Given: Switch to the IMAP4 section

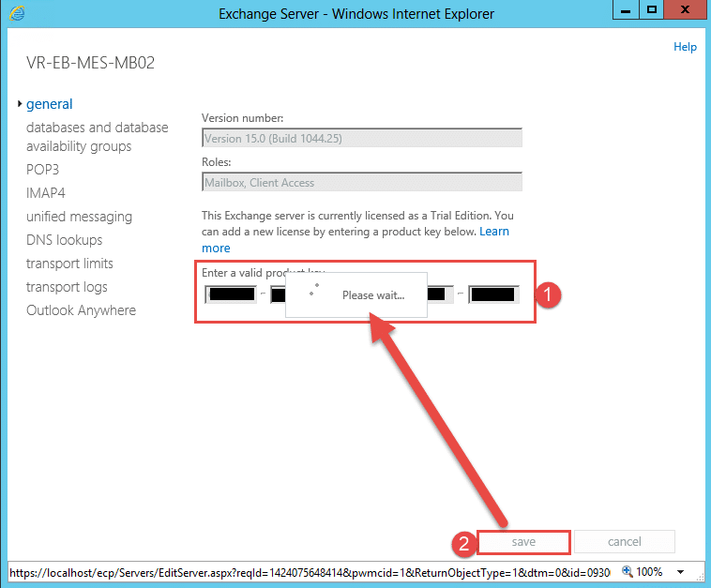Looking at the screenshot, I should (x=46, y=193).
